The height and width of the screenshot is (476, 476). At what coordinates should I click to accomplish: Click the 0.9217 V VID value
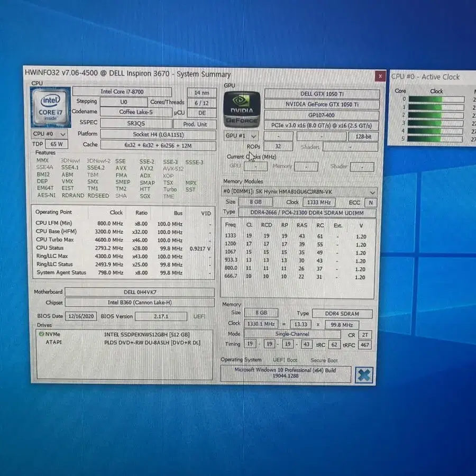tap(200, 249)
